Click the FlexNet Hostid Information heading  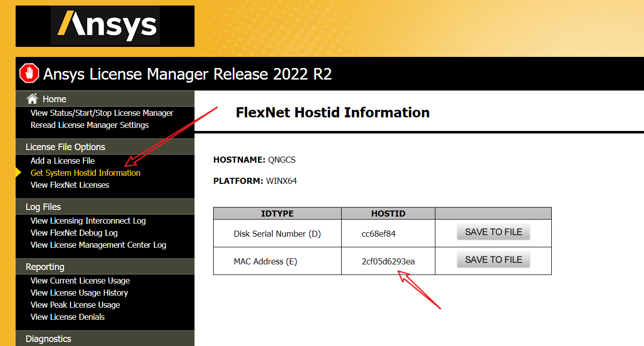coord(333,112)
